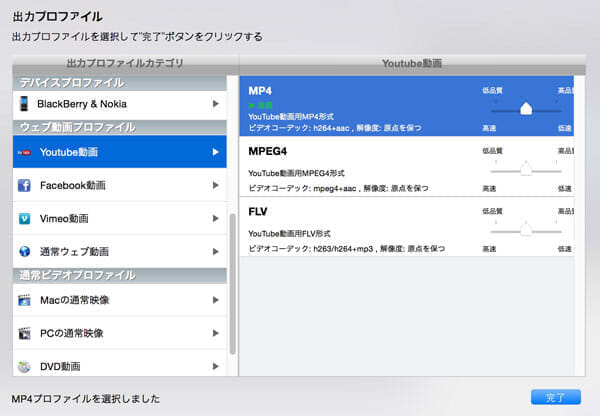Expand the BlackBerry & Nokia arrow
This screenshot has width=600, height=416.
click(x=215, y=104)
